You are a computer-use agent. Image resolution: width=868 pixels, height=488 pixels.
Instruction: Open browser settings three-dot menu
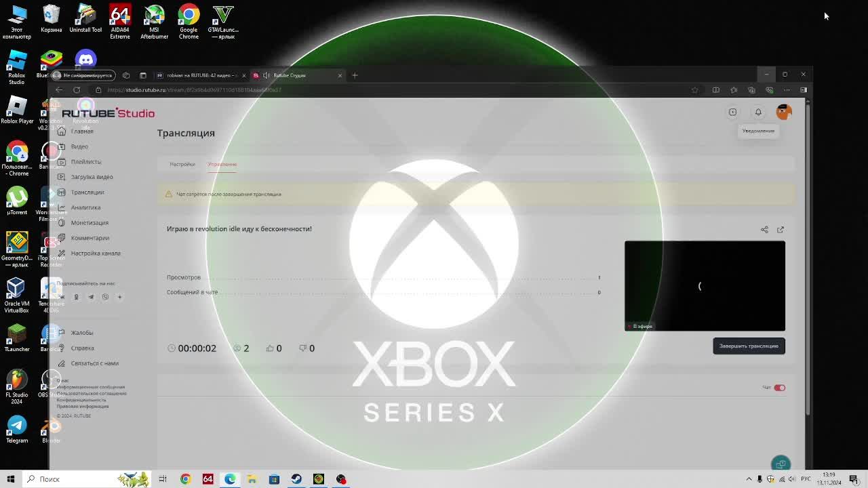click(x=787, y=90)
